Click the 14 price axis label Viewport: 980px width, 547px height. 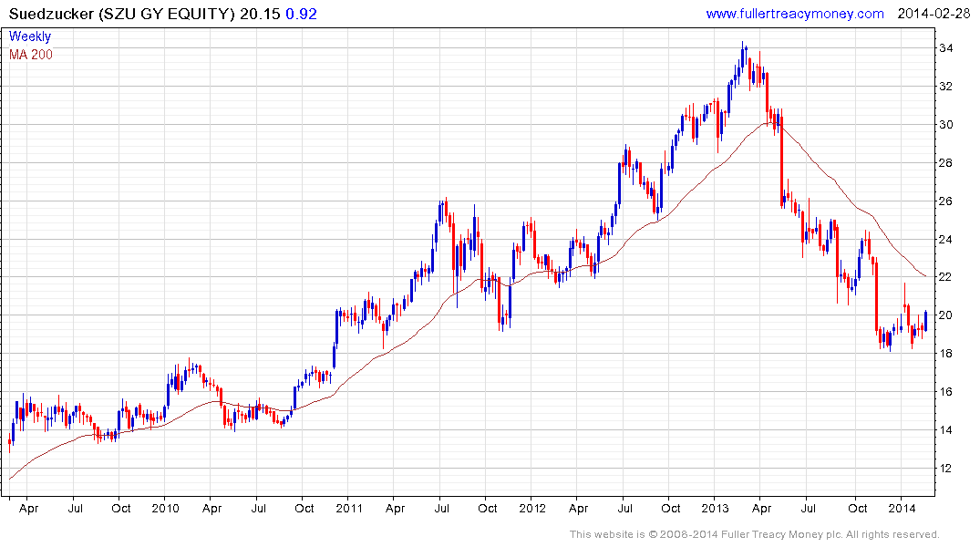tap(945, 429)
